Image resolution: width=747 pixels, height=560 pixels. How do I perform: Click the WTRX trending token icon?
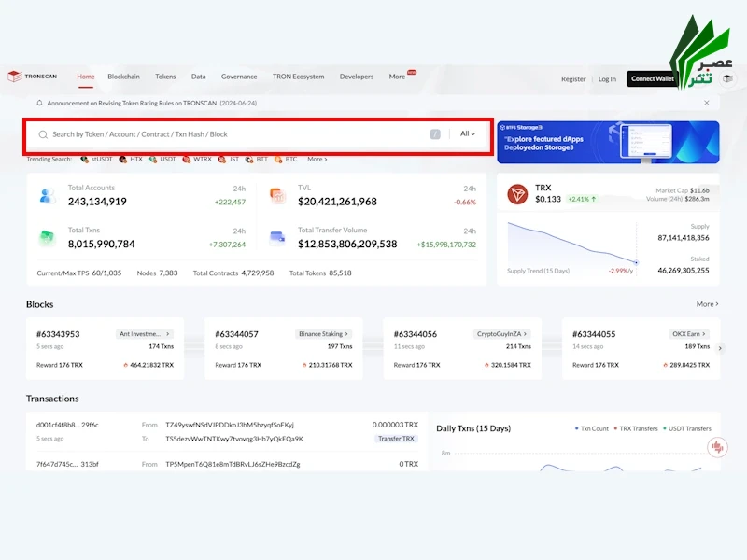pos(186,159)
